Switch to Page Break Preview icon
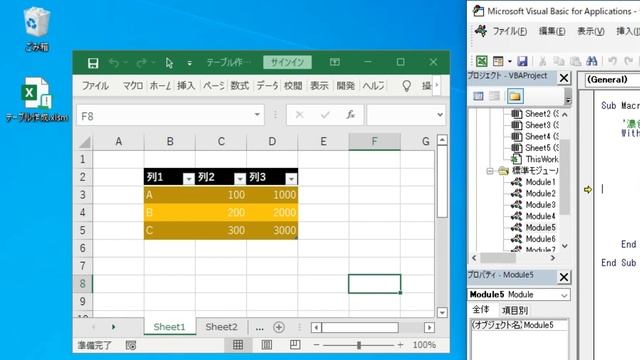 295,345
